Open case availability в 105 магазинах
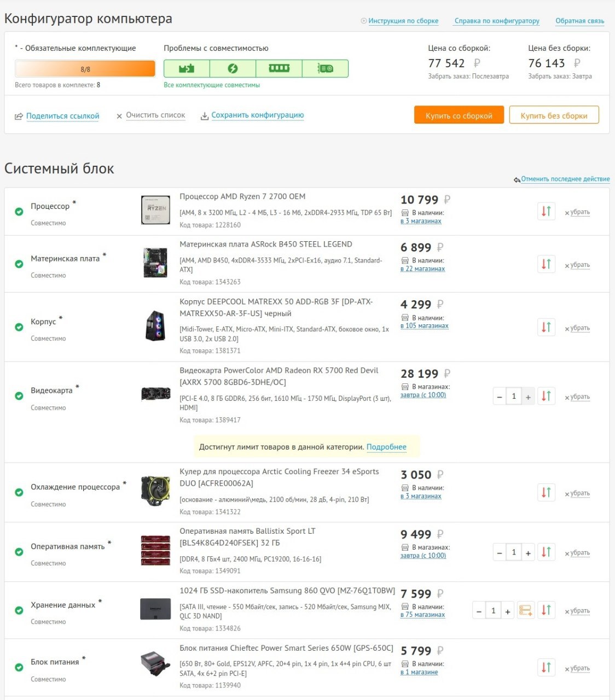Viewport: 615px width, 700px height. [424, 325]
